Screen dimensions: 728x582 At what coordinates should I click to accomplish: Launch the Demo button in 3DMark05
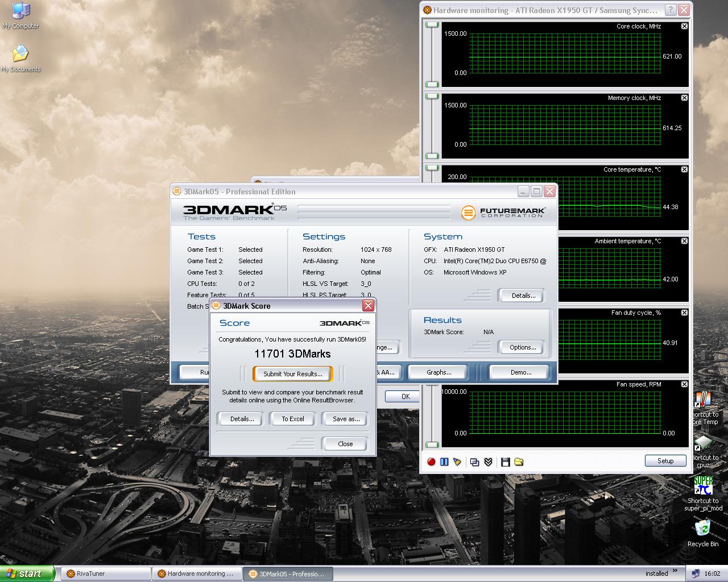tap(520, 372)
